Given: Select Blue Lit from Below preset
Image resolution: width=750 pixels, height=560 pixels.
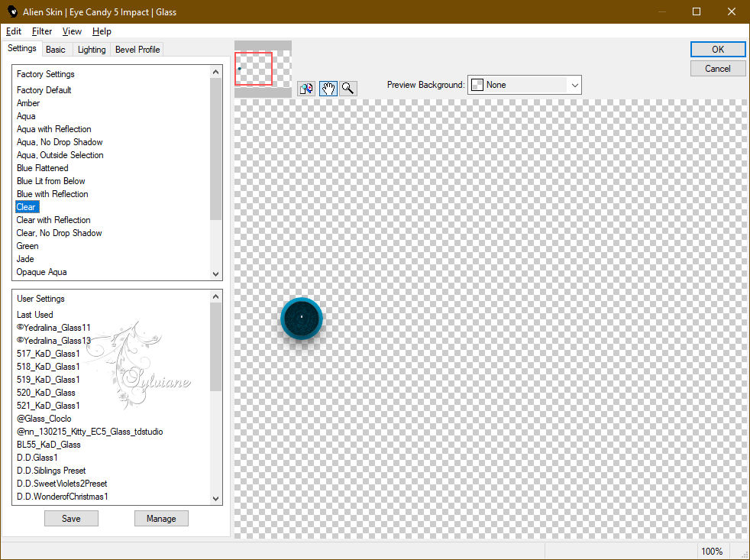Looking at the screenshot, I should click(x=50, y=181).
